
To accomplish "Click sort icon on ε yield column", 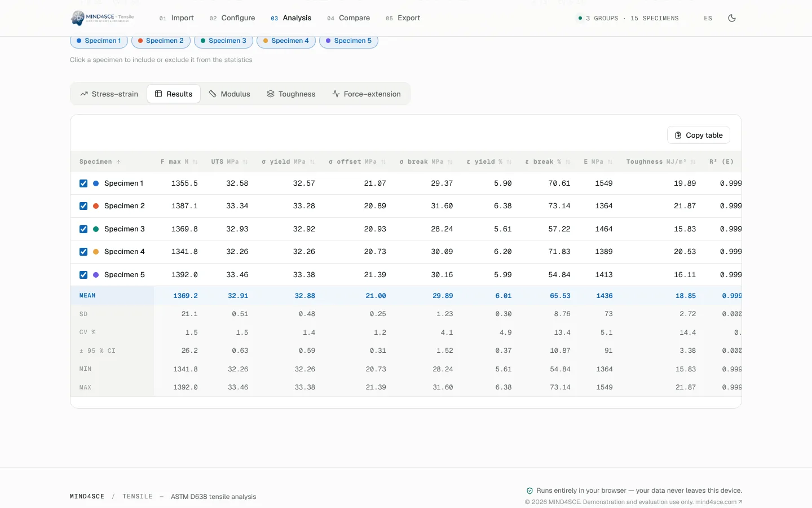I will (x=509, y=162).
